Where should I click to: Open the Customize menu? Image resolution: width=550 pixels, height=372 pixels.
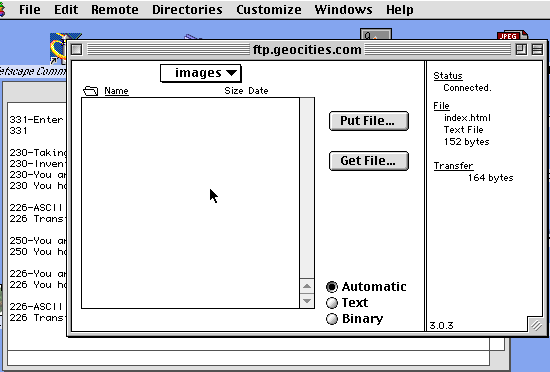click(x=269, y=9)
